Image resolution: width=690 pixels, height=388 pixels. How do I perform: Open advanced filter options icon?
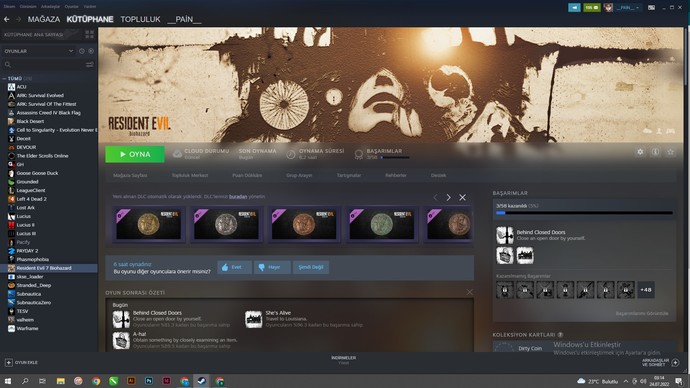click(x=89, y=65)
